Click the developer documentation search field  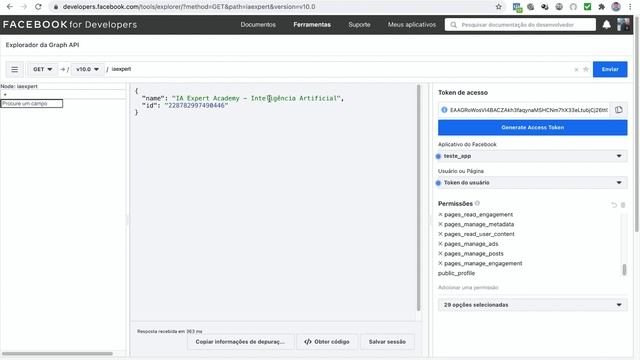(x=520, y=25)
